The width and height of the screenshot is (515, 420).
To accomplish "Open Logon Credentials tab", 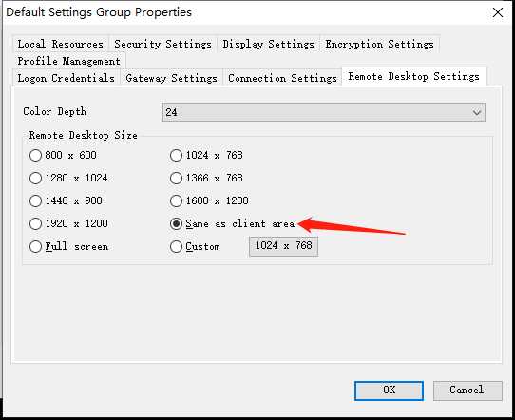I will (x=66, y=78).
